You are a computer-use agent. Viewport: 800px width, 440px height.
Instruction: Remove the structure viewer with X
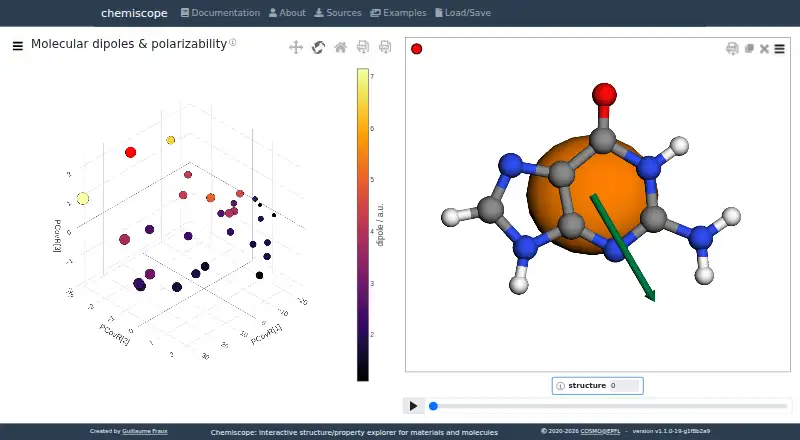764,48
